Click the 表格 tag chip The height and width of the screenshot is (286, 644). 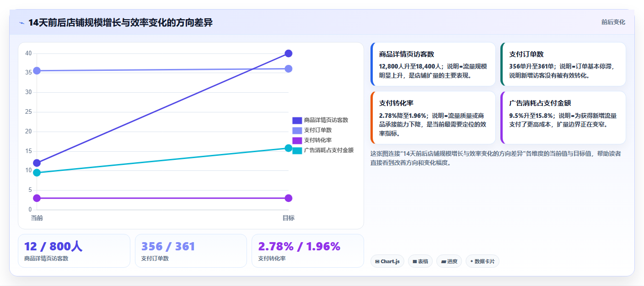point(420,261)
